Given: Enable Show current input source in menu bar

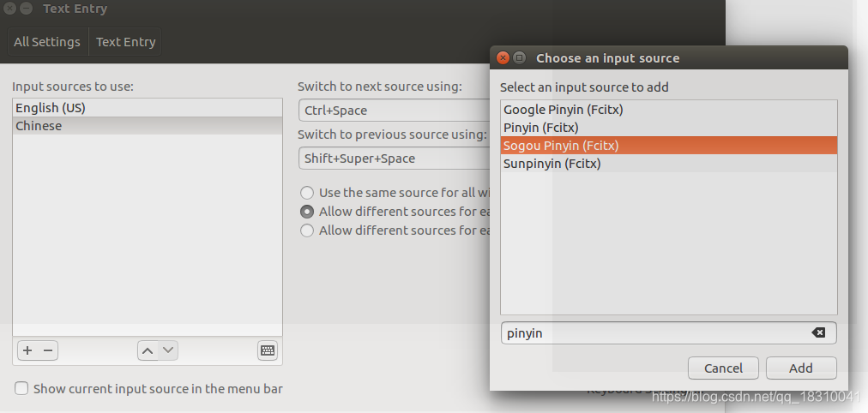Looking at the screenshot, I should (21, 388).
